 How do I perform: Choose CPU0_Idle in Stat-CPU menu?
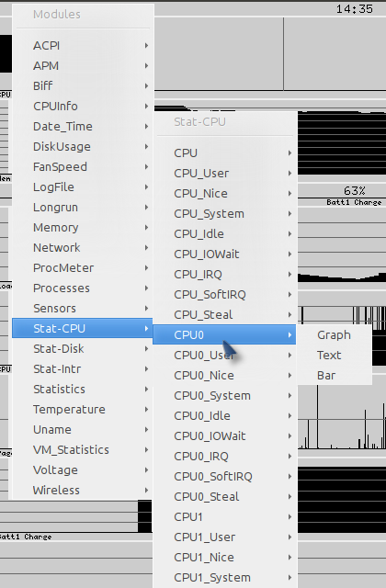224,416
